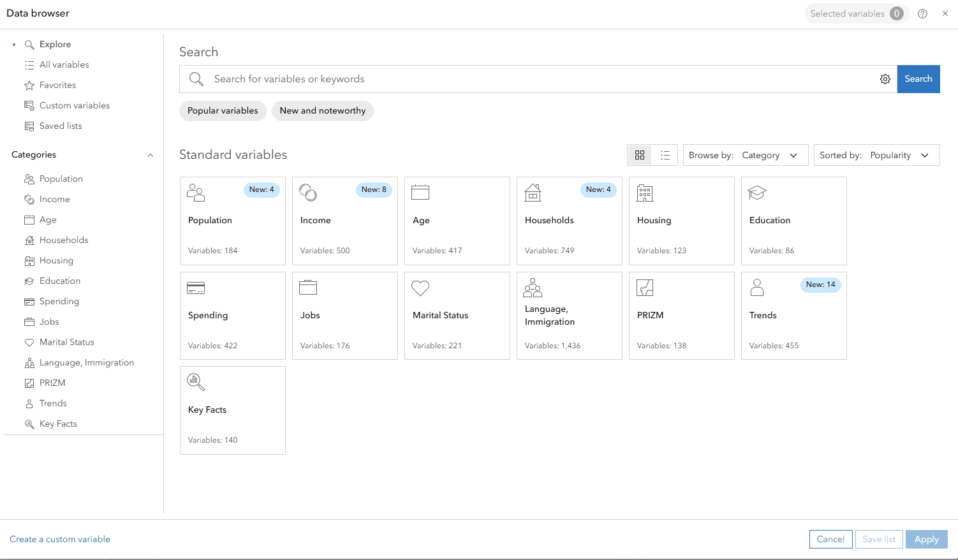Open the Browse by Category dropdown
Image resolution: width=958 pixels, height=560 pixels.
(x=746, y=155)
